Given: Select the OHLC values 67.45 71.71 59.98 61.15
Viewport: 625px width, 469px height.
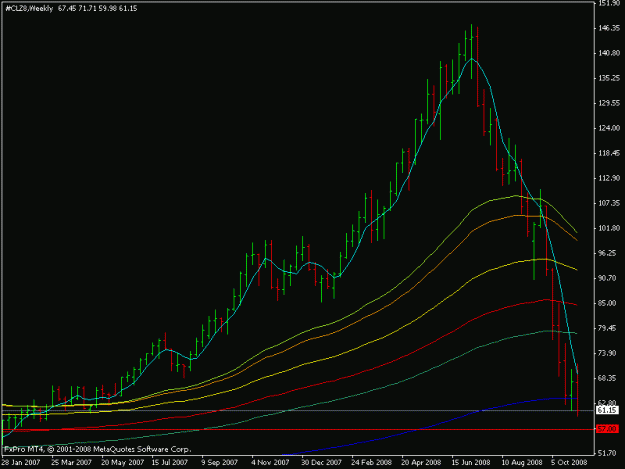Looking at the screenshot, I should pos(98,8).
